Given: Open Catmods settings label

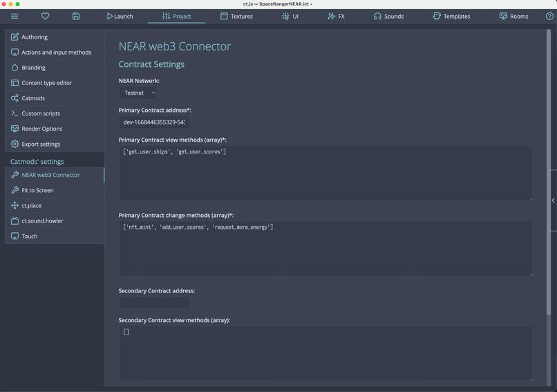Looking at the screenshot, I should [33, 98].
